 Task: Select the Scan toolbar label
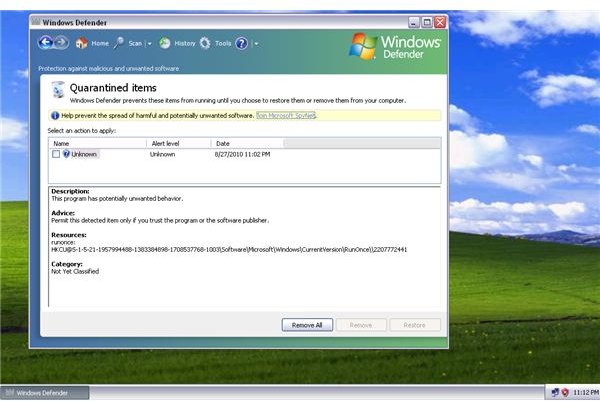(135, 43)
